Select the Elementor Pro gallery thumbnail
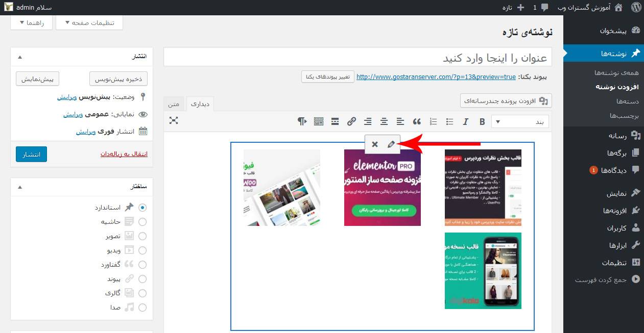The image size is (644, 333). coord(383,188)
